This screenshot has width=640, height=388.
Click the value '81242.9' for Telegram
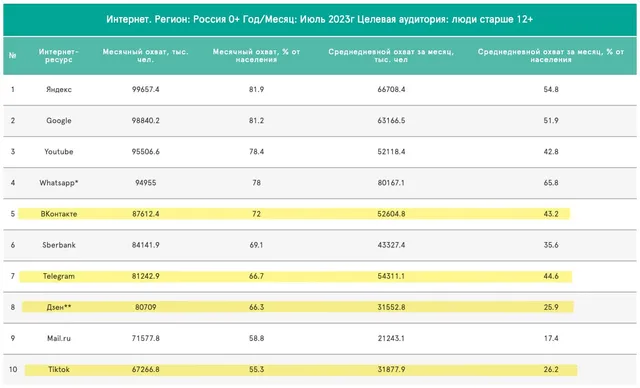coord(146,276)
